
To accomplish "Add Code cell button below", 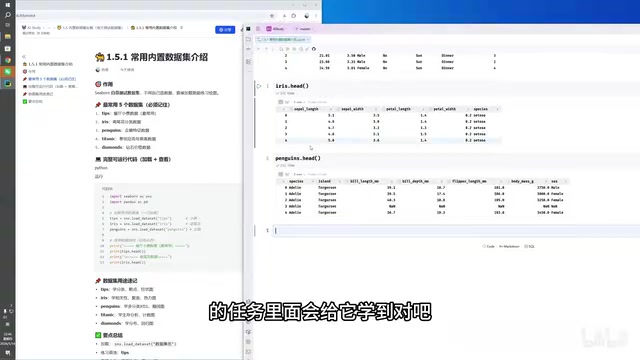I will [488, 247].
